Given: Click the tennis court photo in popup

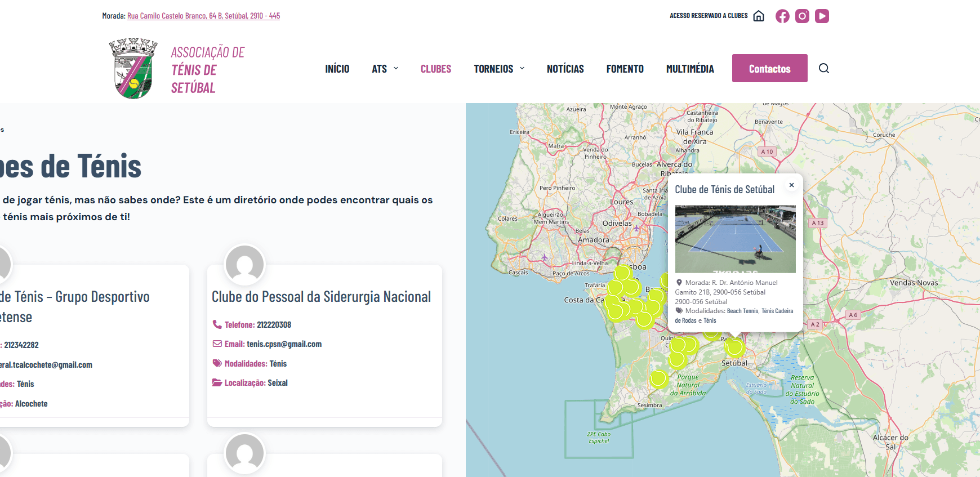Looking at the screenshot, I should (x=735, y=239).
